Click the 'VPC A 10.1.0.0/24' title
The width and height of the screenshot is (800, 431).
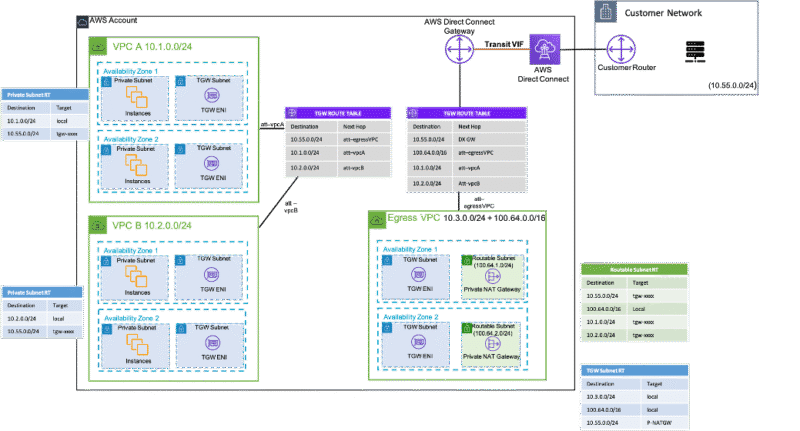pyautogui.click(x=152, y=46)
